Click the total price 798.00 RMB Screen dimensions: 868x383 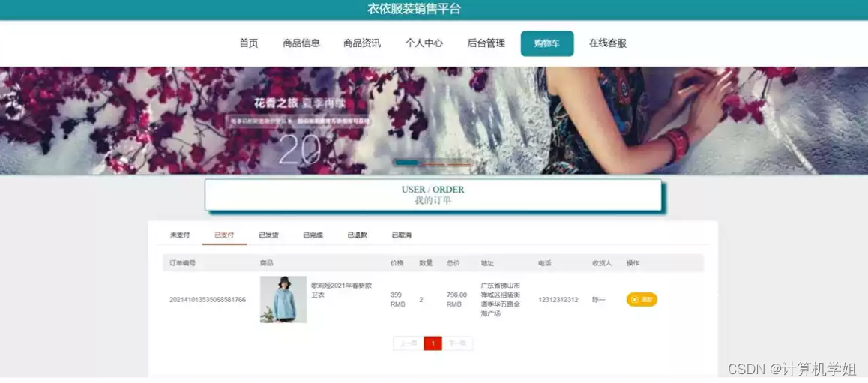coord(456,299)
